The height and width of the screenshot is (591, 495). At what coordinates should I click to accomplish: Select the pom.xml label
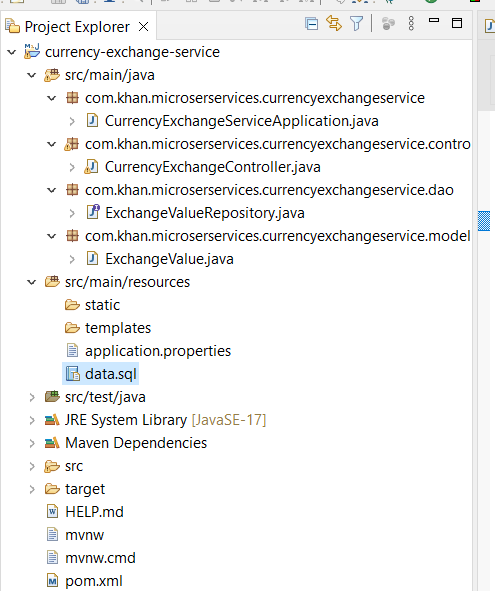94,581
